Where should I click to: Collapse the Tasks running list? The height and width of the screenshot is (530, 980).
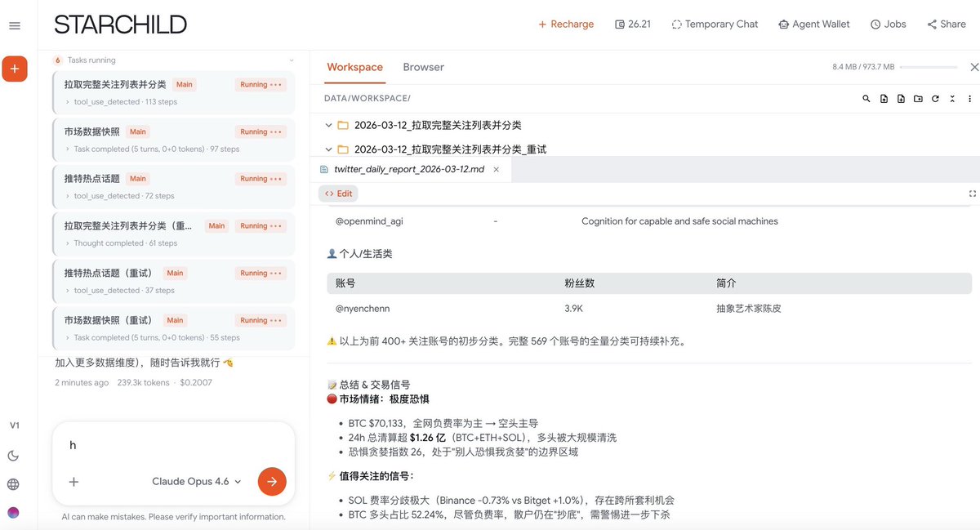[x=292, y=60]
